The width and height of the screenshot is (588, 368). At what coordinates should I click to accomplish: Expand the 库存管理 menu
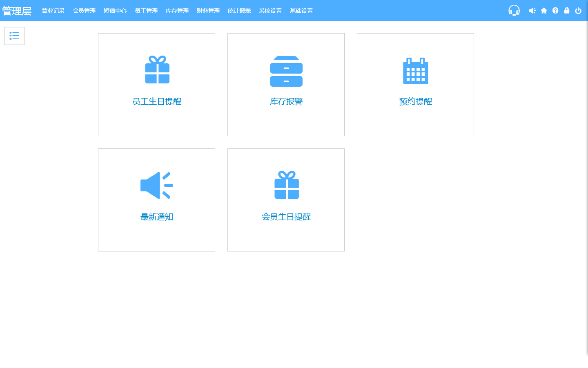[x=177, y=11]
